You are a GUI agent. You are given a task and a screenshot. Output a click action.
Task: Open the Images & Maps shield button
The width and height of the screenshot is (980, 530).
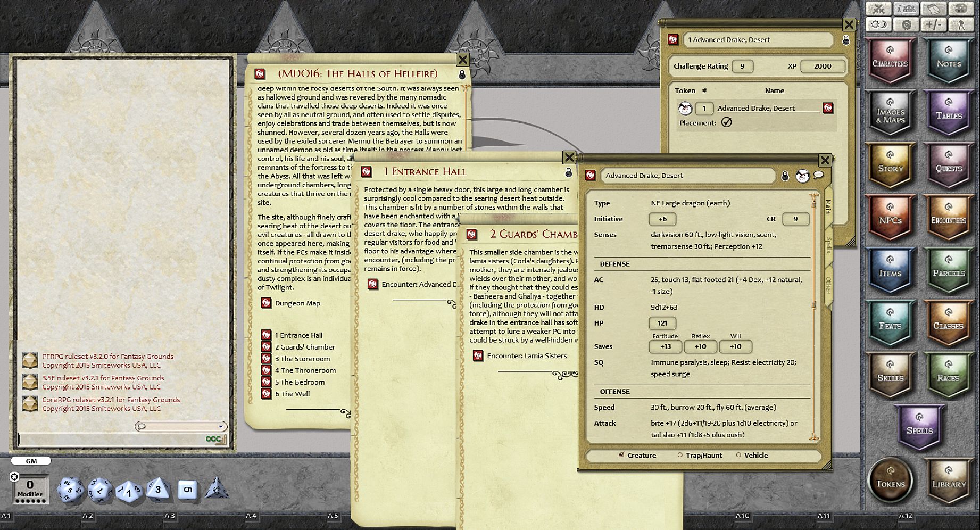tap(890, 113)
